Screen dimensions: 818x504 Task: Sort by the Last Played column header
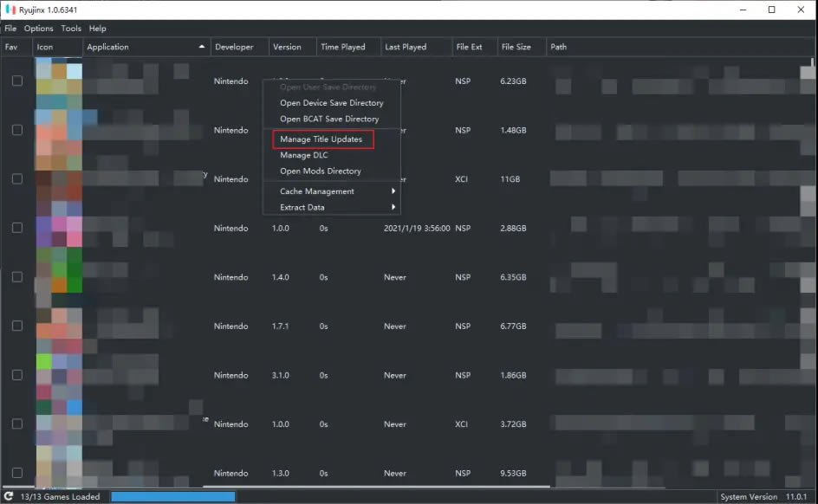[x=404, y=47]
